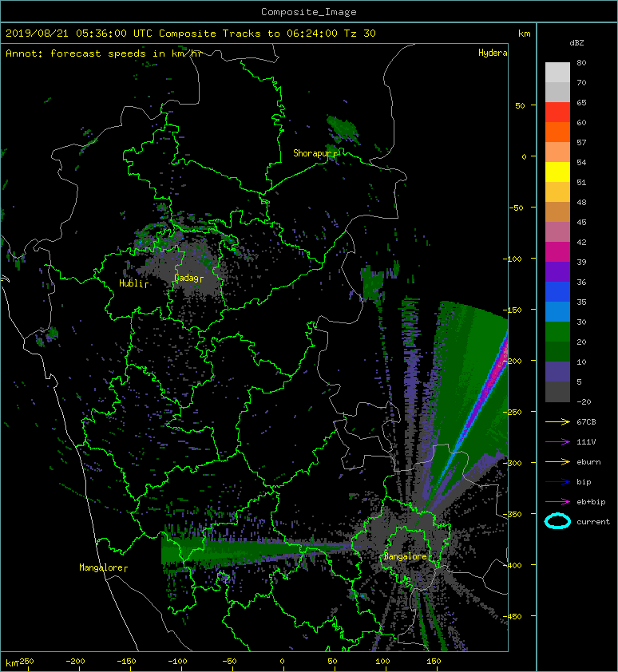Image resolution: width=618 pixels, height=672 pixels.
Task: Click the -450 tick on vertical axis
Action: (512, 616)
